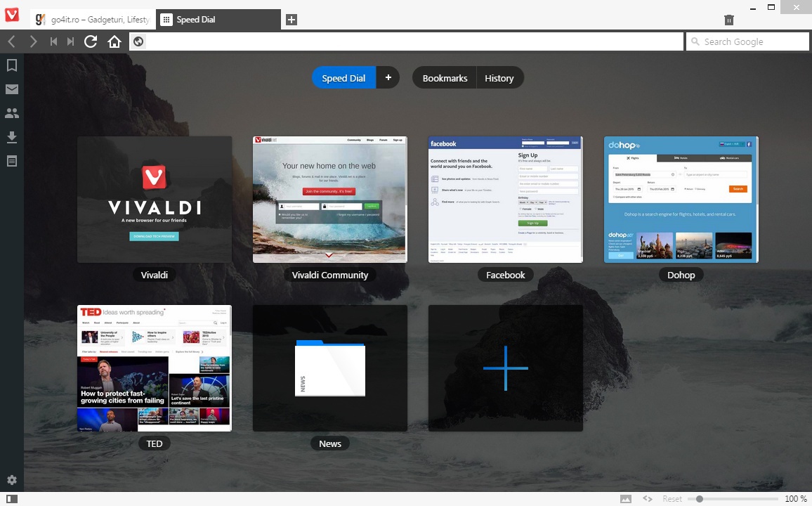This screenshot has height=506, width=812.
Task: Open the Vivaldi speed dial thumbnail
Action: 155,200
